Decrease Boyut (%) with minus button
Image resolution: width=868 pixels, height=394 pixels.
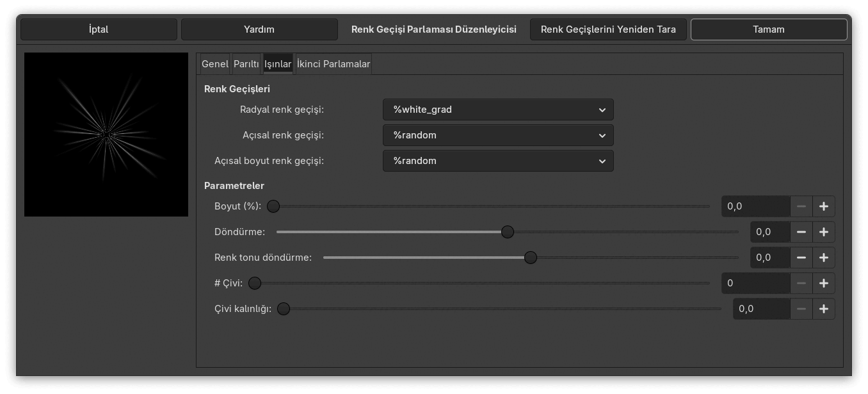[x=801, y=206]
